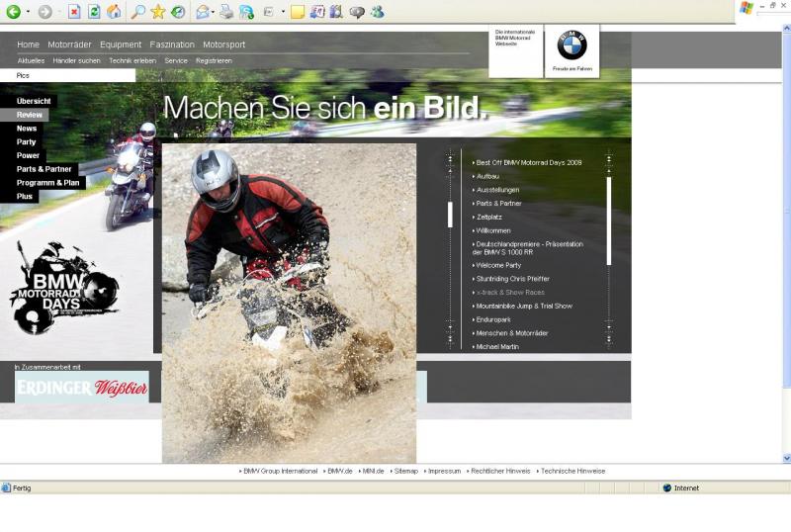Open the Ausstellungen gallery entry

coord(497,190)
